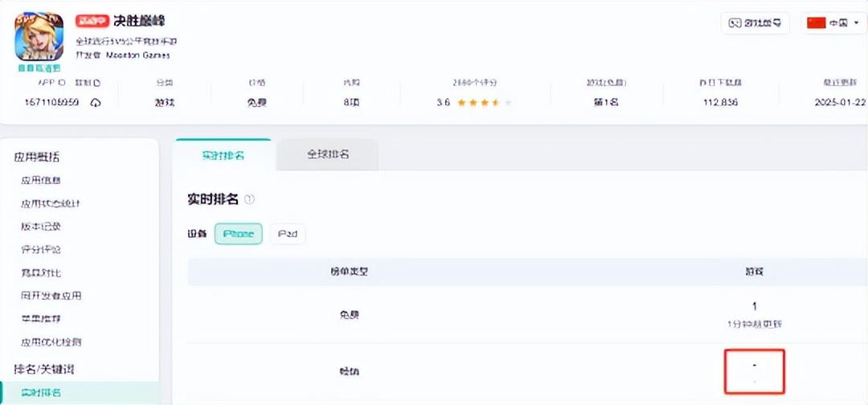868x405 pixels.
Task: Click the 决胜巅峰 game app icon
Action: (39, 37)
